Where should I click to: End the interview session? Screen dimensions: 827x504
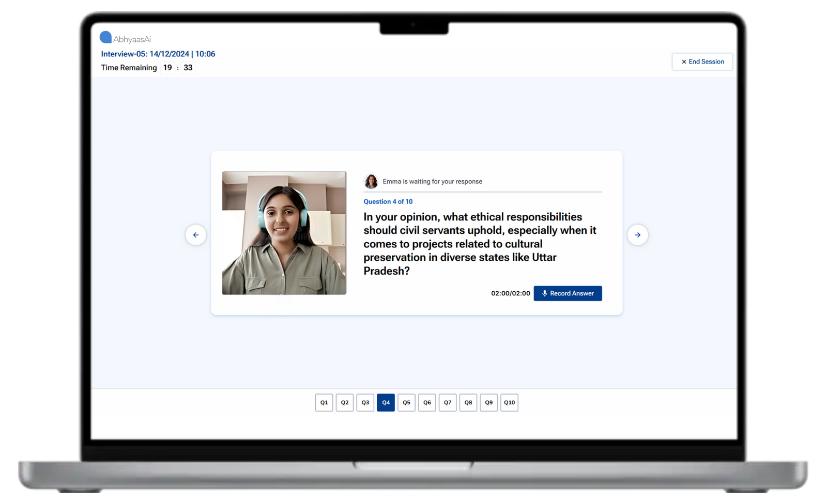(x=702, y=61)
